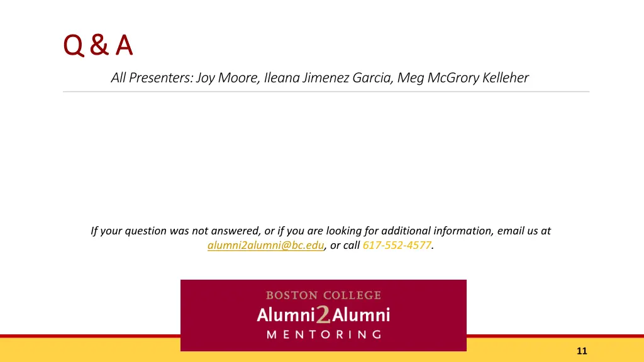Click the BOSTON COLLEGE text in logo
The width and height of the screenshot is (644, 362).
click(x=324, y=295)
